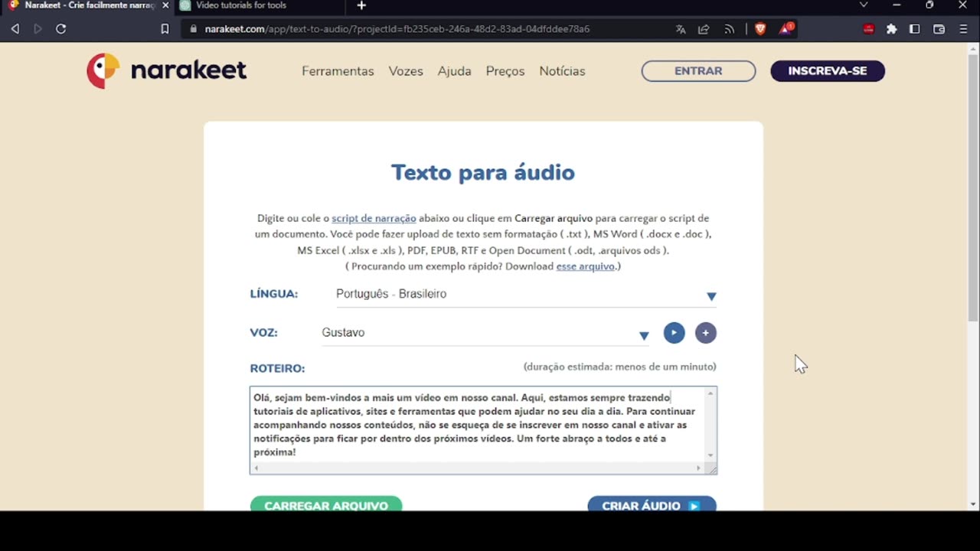Image resolution: width=980 pixels, height=551 pixels.
Task: Click the "ROTEIRO:" label
Action: point(277,368)
